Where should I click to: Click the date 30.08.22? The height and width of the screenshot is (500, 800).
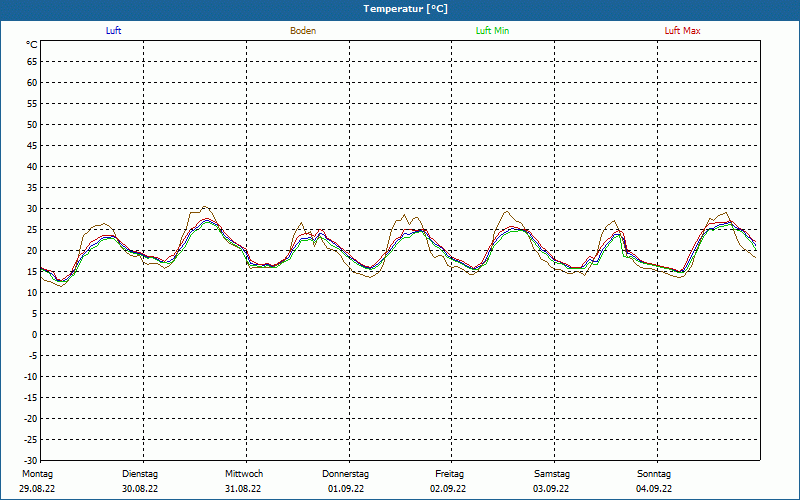[140, 489]
